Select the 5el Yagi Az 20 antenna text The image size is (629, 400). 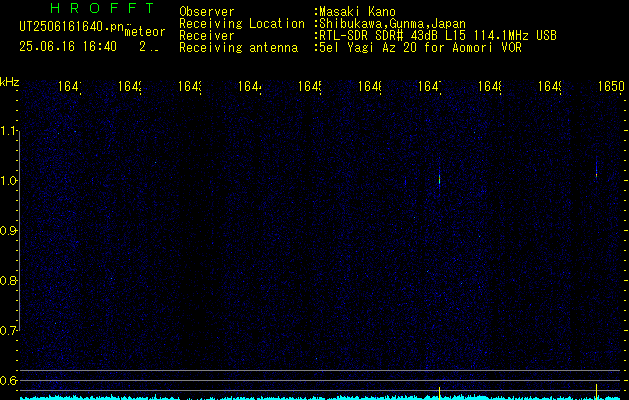pos(420,48)
